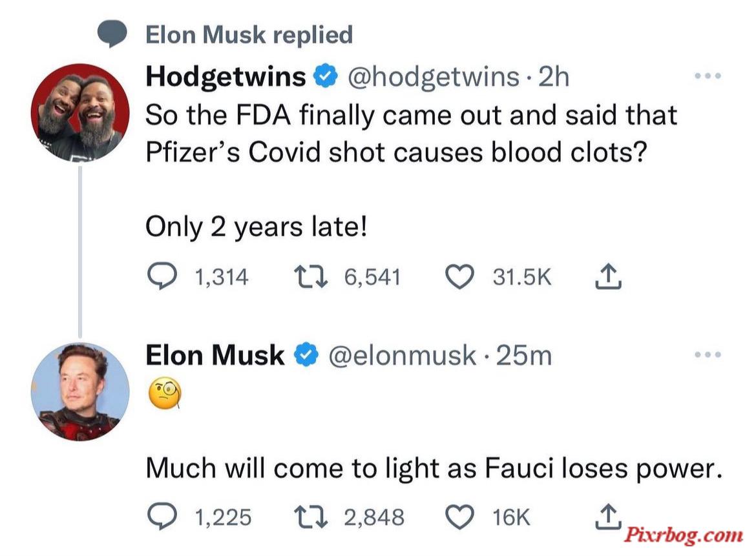The width and height of the screenshot is (756, 556).
Task: Click the Hodgetwins blue verified badge
Action: (x=326, y=76)
